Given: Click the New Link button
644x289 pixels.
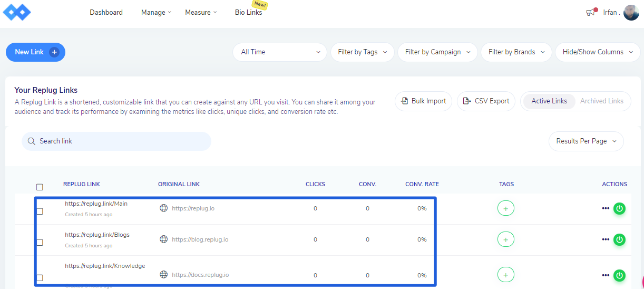Looking at the screenshot, I should tap(35, 52).
